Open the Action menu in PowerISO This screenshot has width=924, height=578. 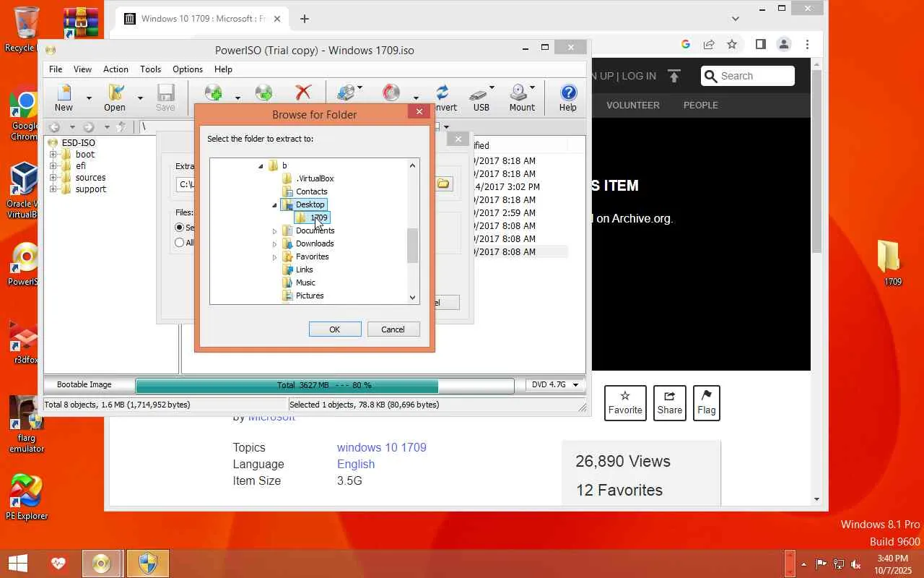(x=115, y=69)
